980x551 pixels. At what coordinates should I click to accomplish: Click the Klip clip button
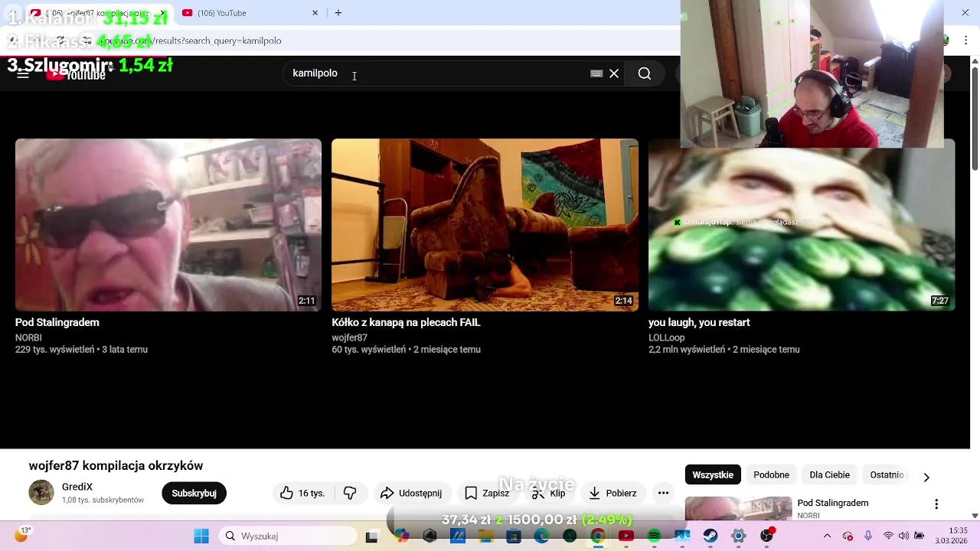point(548,493)
